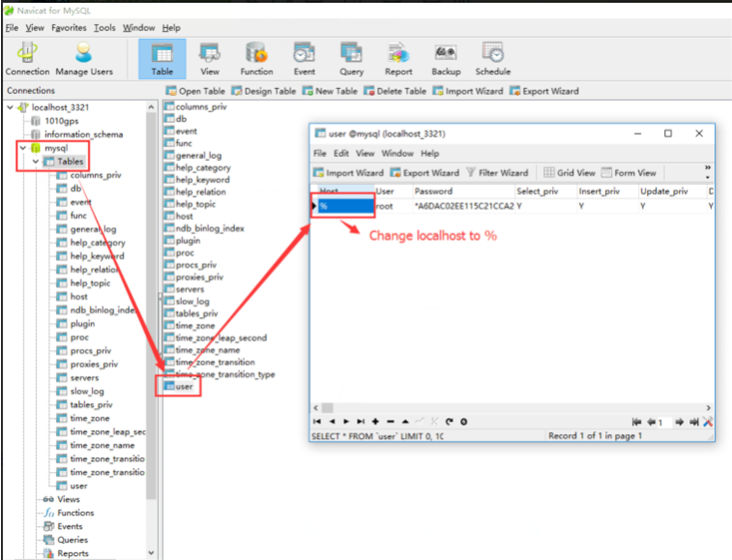732x560 pixels.
Task: Open the Help menu in main window
Action: click(171, 28)
